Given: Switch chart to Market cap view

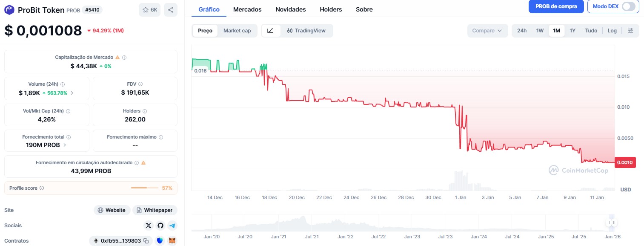Looking at the screenshot, I should coord(237,31).
